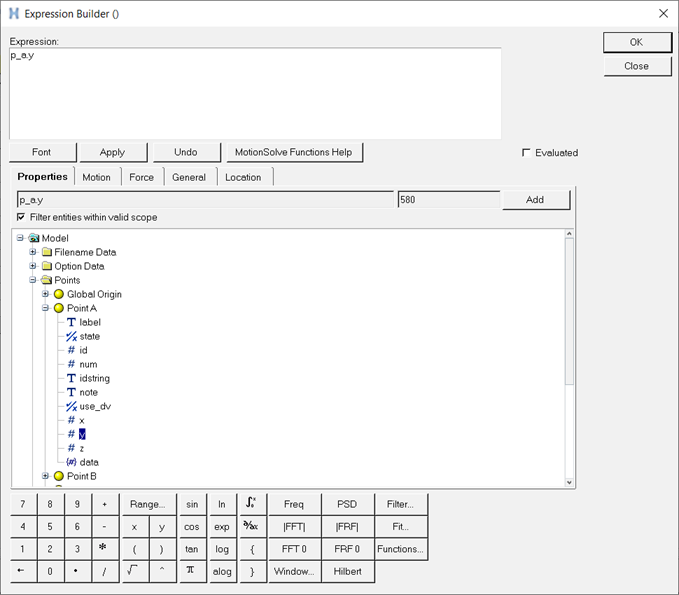Expand the Filename Data folder

(33, 252)
